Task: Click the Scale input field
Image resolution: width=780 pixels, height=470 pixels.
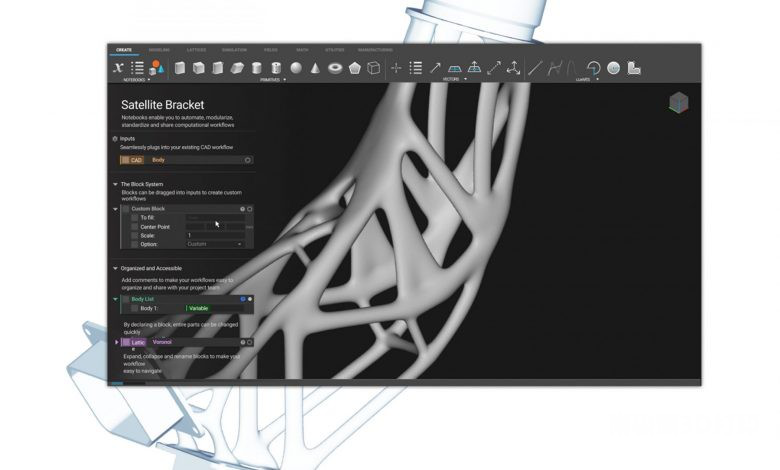Action: tap(215, 236)
